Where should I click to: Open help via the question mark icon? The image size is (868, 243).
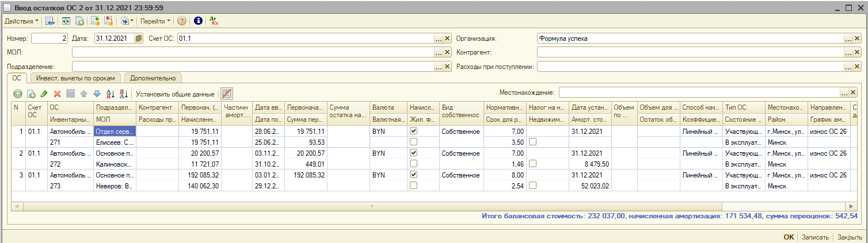182,21
